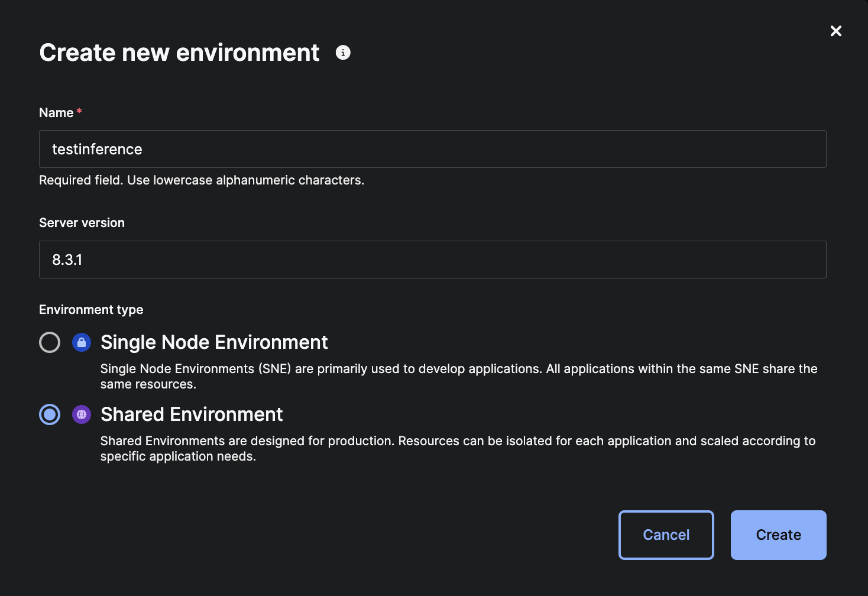Click the Environment type section label
The width and height of the screenshot is (868, 596).
pyautogui.click(x=91, y=310)
